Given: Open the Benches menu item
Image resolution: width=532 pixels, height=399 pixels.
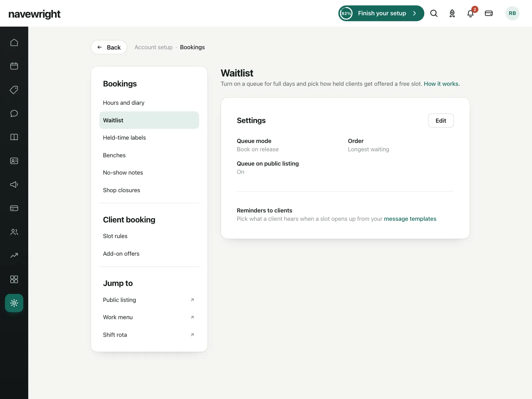Looking at the screenshot, I should 149,155.
